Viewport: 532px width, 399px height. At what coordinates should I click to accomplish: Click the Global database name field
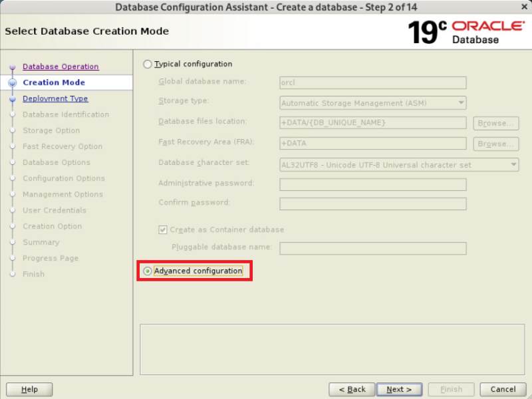373,82
